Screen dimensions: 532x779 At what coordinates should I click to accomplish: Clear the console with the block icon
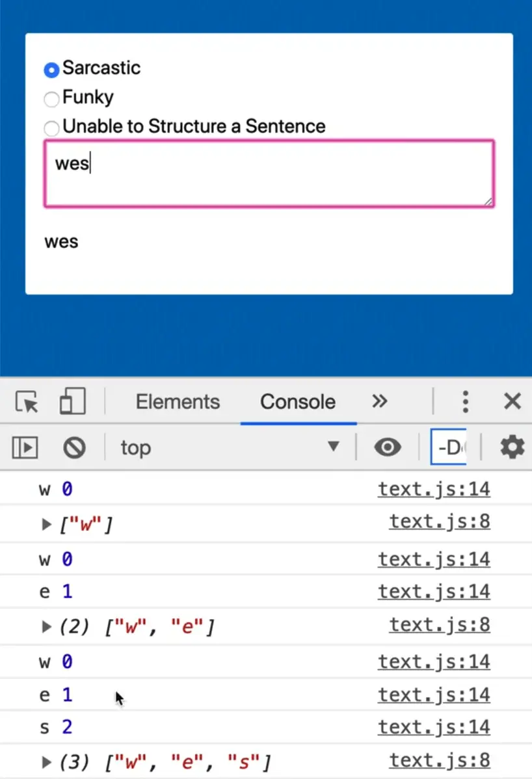click(x=74, y=447)
